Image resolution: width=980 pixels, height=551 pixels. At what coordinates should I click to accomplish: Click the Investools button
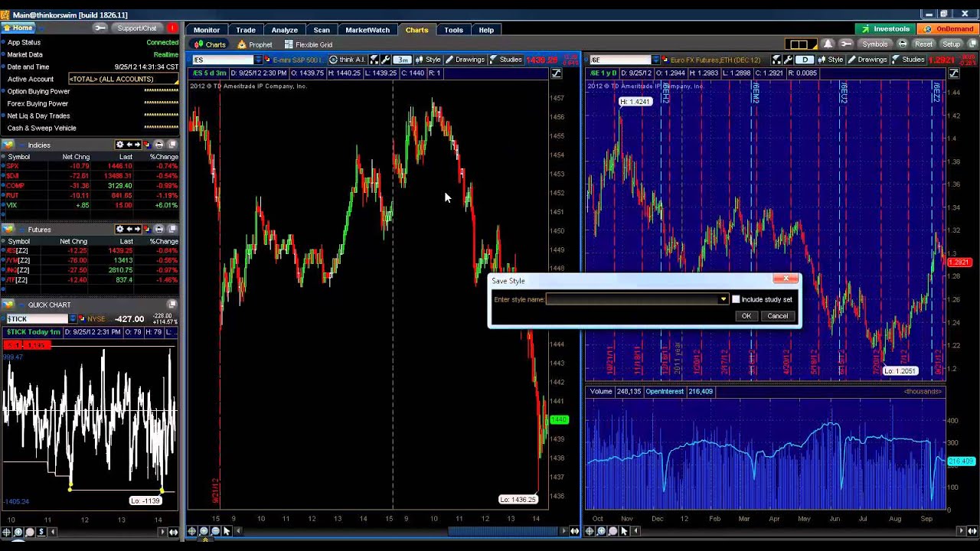(x=885, y=29)
